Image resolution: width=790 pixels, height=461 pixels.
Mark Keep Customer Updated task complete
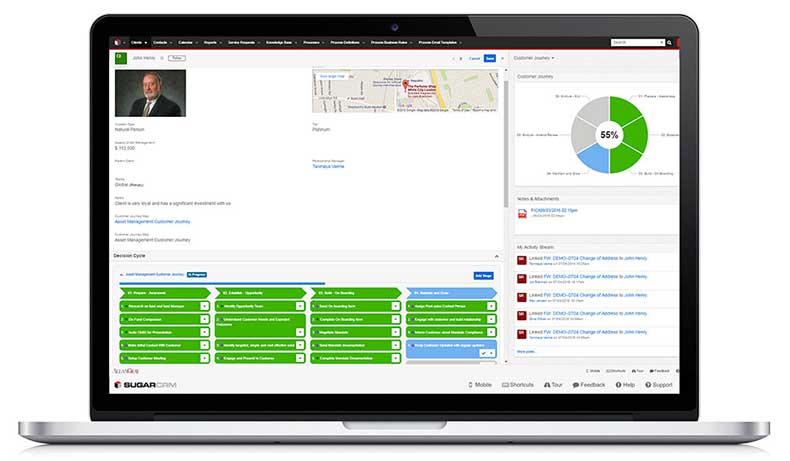(x=484, y=353)
